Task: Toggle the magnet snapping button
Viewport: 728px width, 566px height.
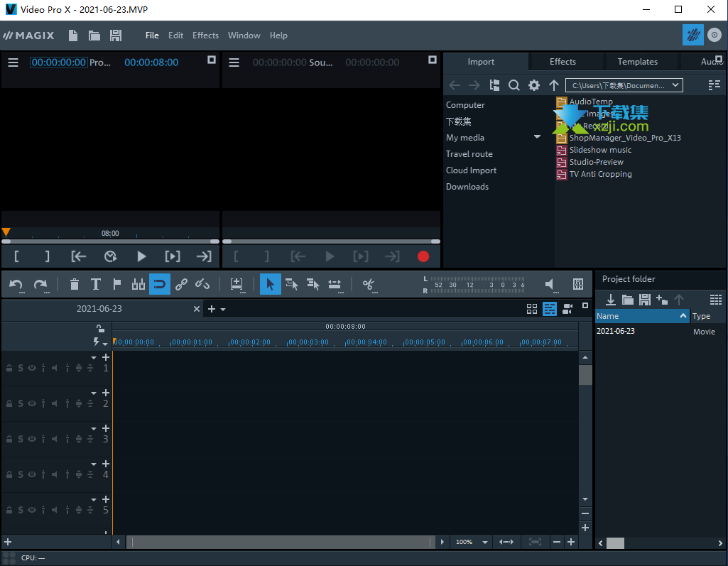Action: coord(159,284)
